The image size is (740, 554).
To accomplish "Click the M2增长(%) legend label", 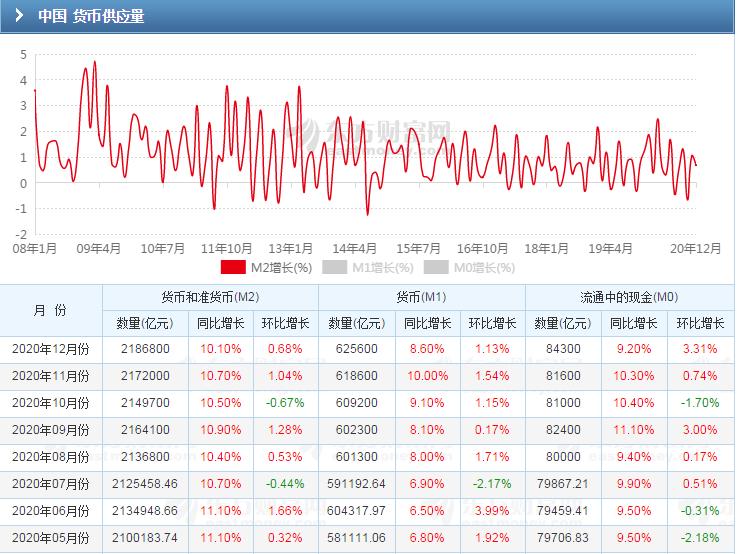I will click(281, 268).
